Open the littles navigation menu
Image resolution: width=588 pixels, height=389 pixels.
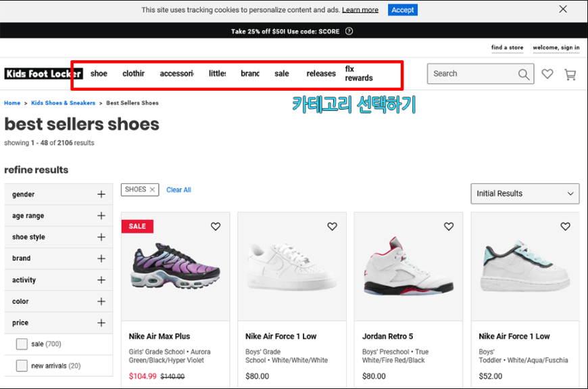tap(217, 74)
